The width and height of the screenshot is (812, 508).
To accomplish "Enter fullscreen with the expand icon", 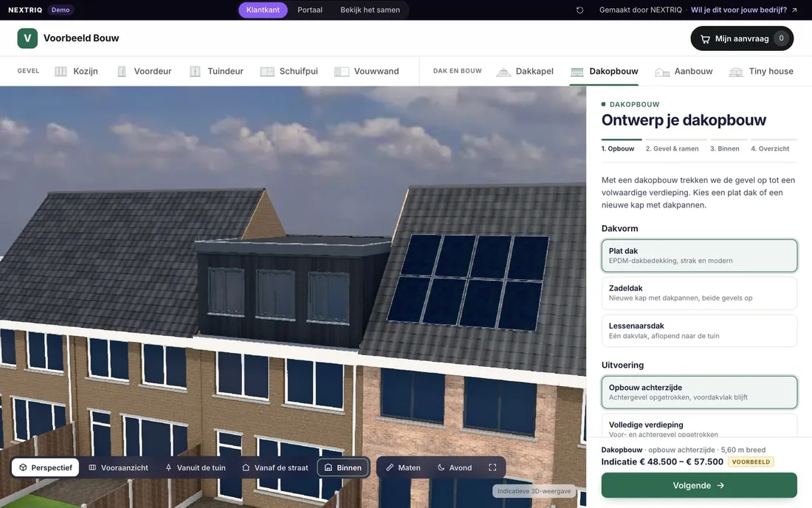I will (492, 467).
